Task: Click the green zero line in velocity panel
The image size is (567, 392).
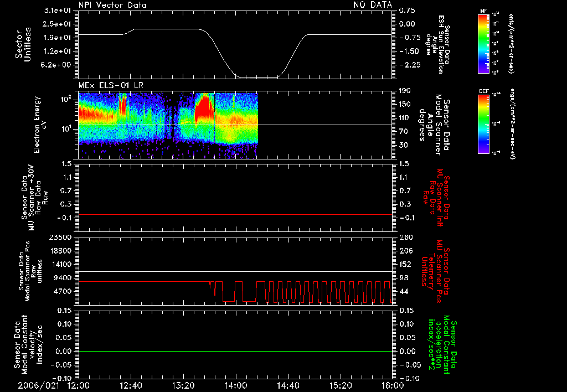Action: 235,352
